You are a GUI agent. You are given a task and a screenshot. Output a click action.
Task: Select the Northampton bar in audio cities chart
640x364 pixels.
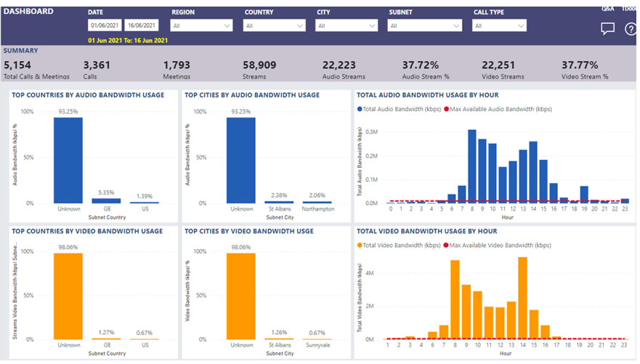click(x=317, y=202)
